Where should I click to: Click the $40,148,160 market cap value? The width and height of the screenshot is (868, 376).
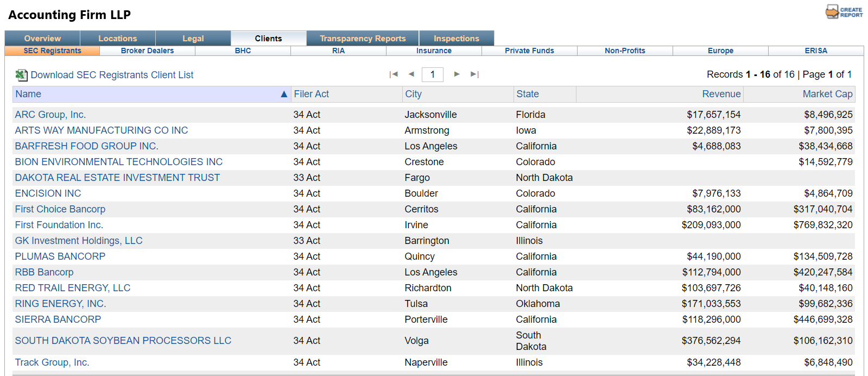tap(826, 288)
